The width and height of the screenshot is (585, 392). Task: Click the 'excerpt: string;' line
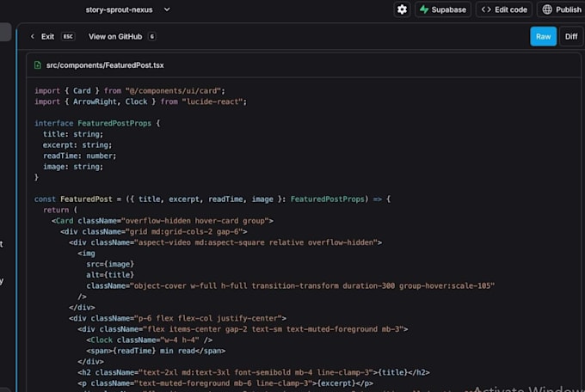pos(77,144)
